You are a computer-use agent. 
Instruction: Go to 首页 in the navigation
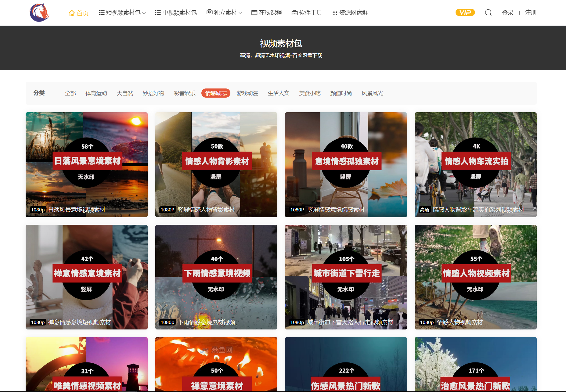pyautogui.click(x=82, y=13)
